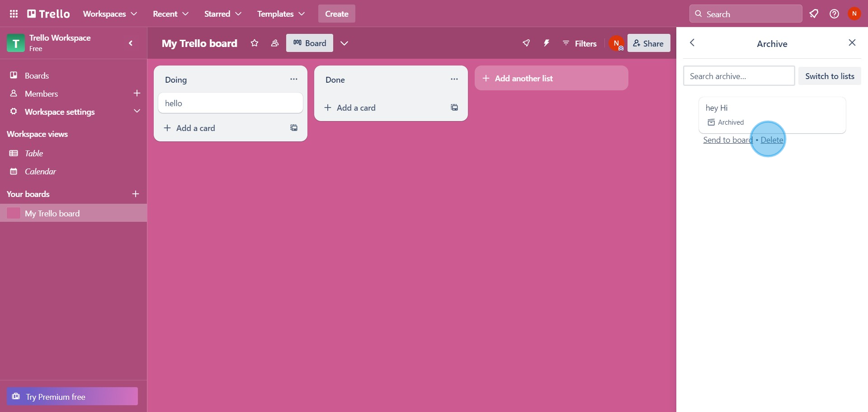Open account avatar in top bar
This screenshot has width=868, height=412.
(x=854, y=14)
